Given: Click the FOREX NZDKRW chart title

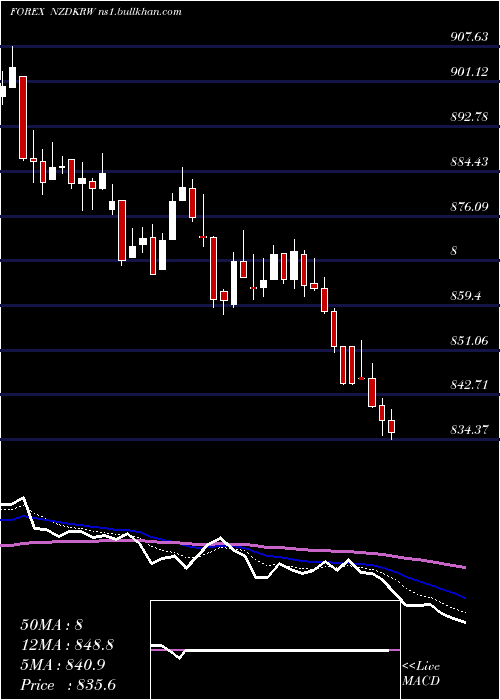Looking at the screenshot, I should pos(52,12).
